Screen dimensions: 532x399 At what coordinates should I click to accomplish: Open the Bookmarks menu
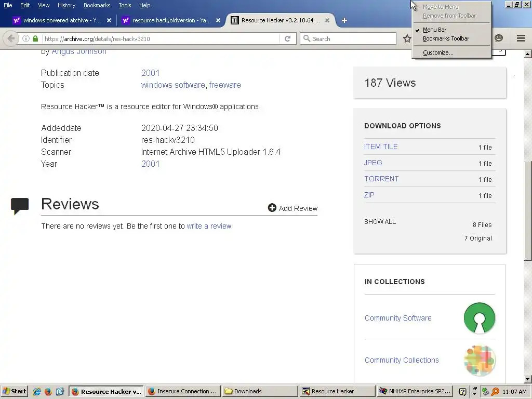coord(97,5)
